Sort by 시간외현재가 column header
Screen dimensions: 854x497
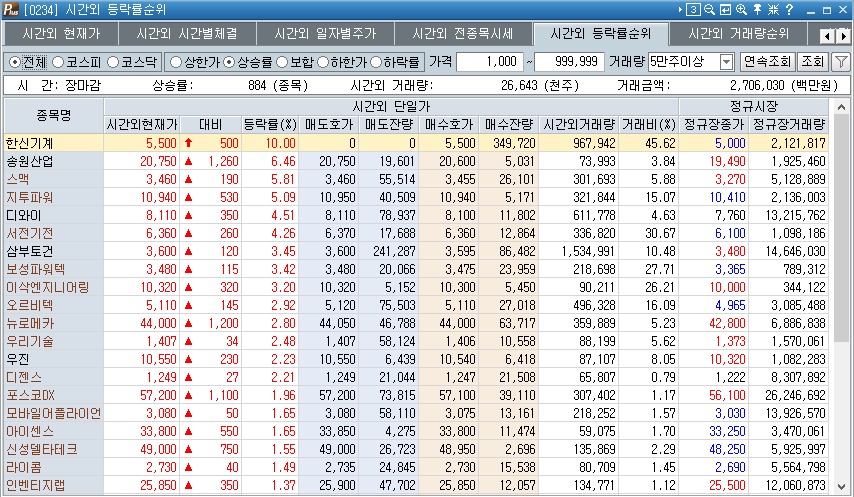142,125
